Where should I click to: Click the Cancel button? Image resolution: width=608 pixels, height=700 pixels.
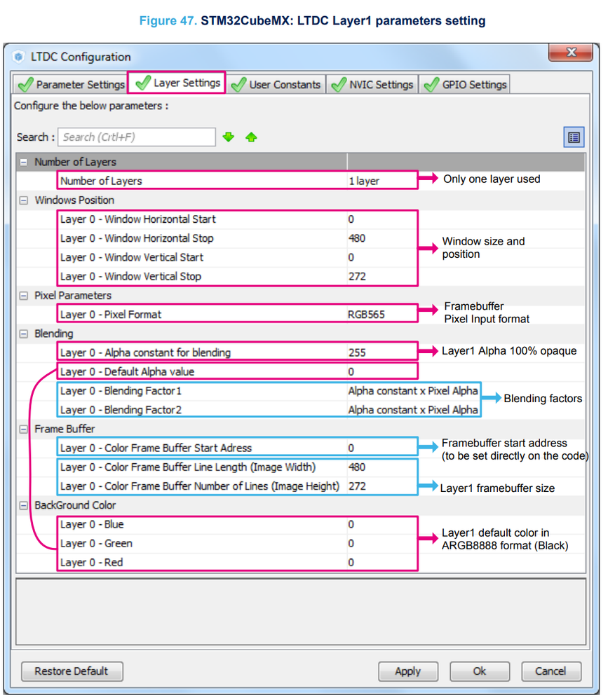pos(550,671)
